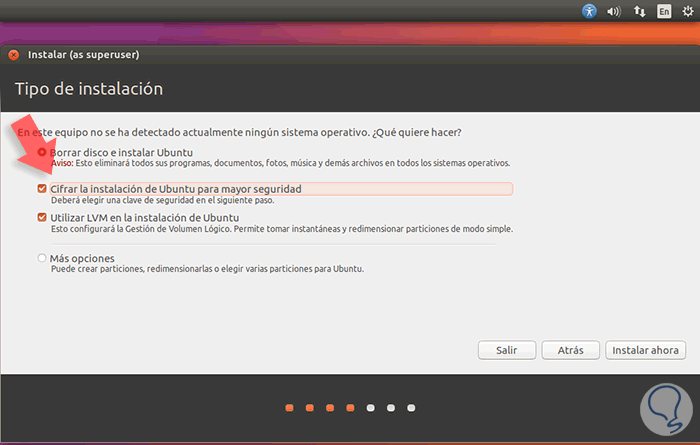This screenshot has height=445, width=700.
Task: Close the Instalar window
Action: 14,55
